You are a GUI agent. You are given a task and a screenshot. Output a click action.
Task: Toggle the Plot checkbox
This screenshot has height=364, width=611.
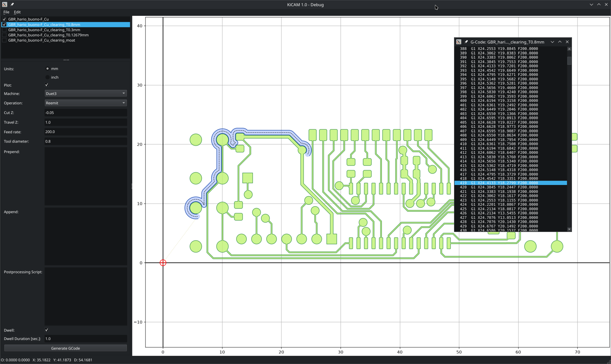pos(47,85)
